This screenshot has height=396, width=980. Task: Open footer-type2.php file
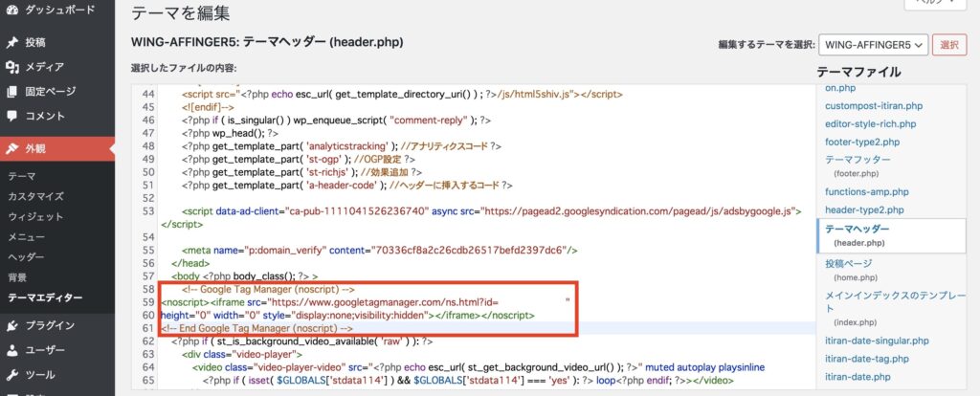862,143
